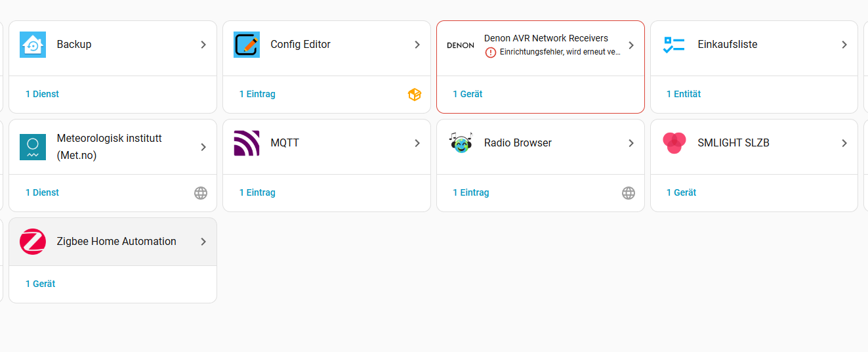Open the '1 Gerät' link under SMLIGHT SLZB
Image resolution: width=868 pixels, height=352 pixels.
682,193
